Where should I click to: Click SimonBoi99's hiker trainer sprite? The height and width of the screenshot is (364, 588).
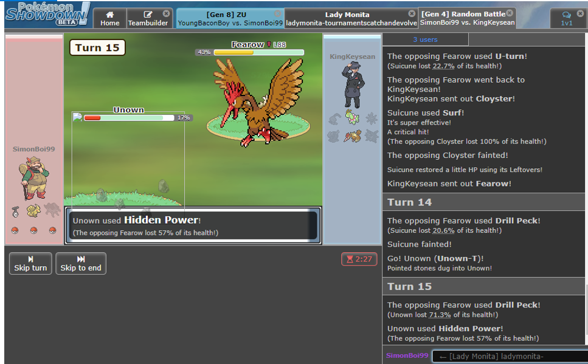tap(34, 178)
